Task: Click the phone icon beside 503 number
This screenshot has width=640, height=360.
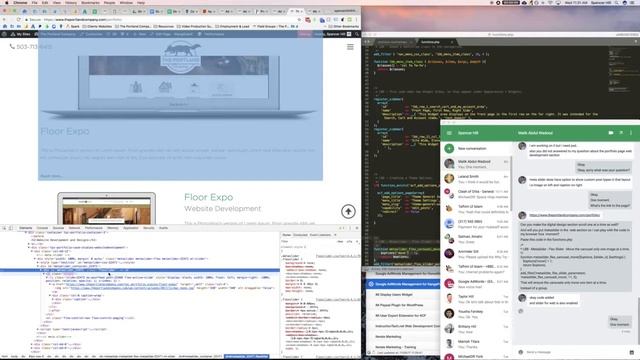Action: click(12, 47)
